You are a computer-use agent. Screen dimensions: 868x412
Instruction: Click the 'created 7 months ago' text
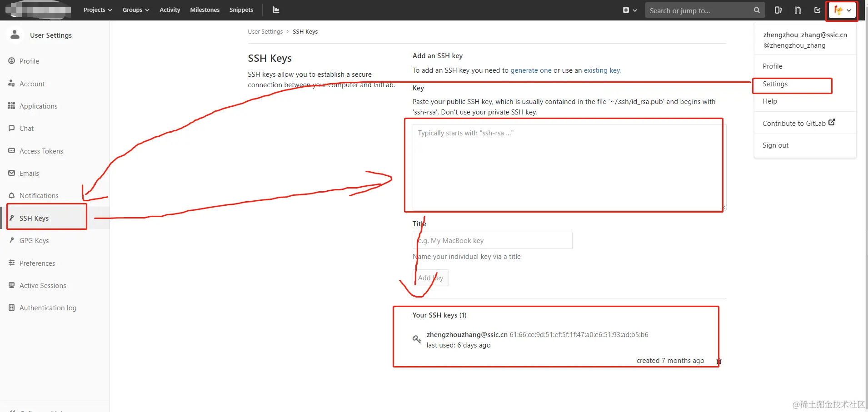click(x=670, y=361)
